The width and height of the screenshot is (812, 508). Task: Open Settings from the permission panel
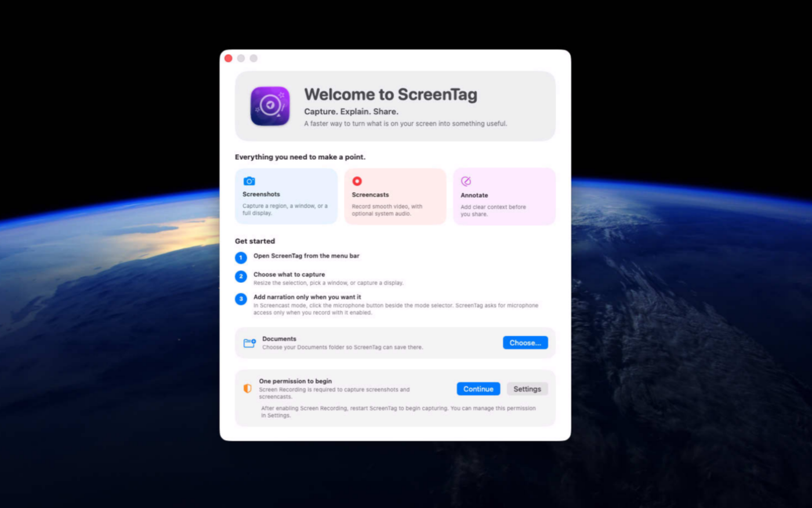tap(527, 389)
